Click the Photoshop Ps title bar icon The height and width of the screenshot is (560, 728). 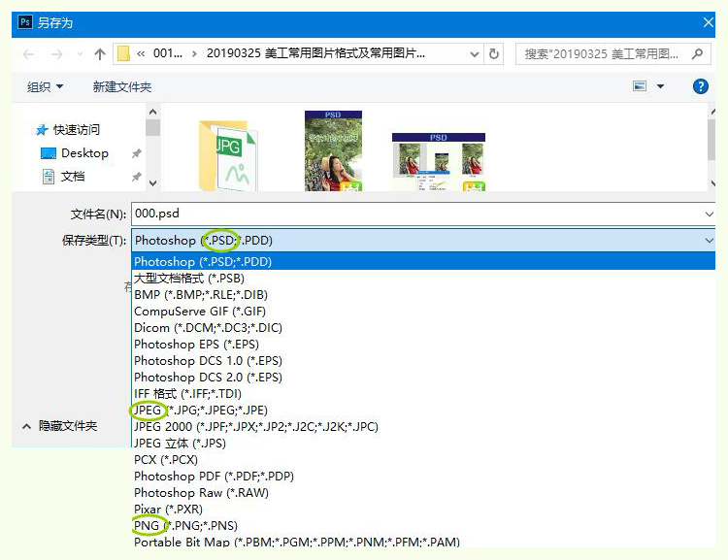click(25, 22)
